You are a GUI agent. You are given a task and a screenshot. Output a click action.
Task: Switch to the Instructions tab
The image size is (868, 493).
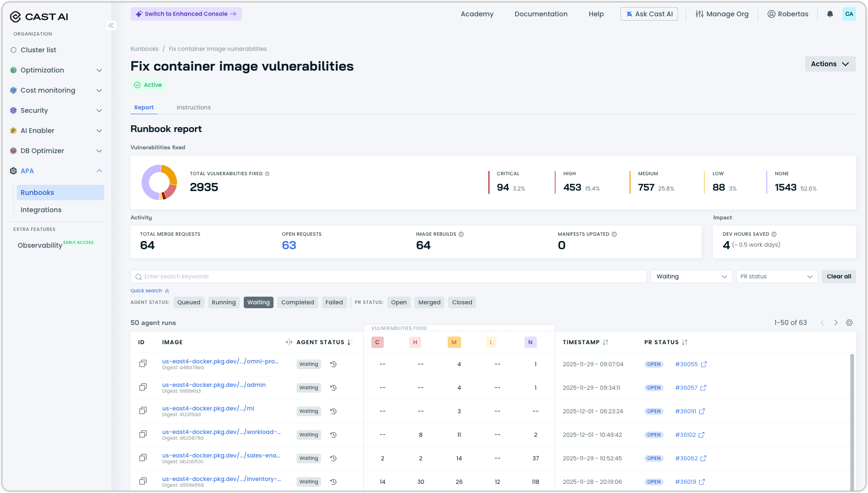[x=193, y=108]
